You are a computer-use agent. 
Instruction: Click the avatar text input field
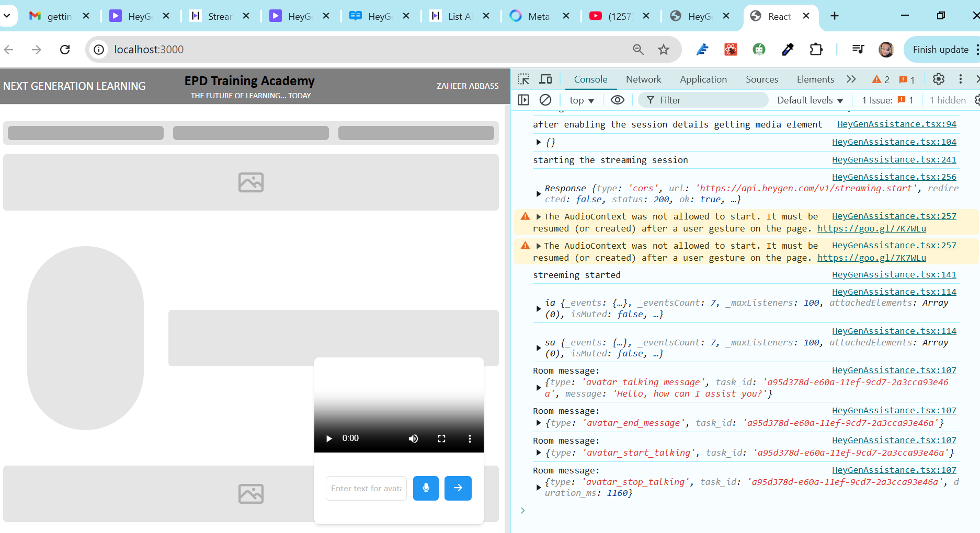point(366,488)
